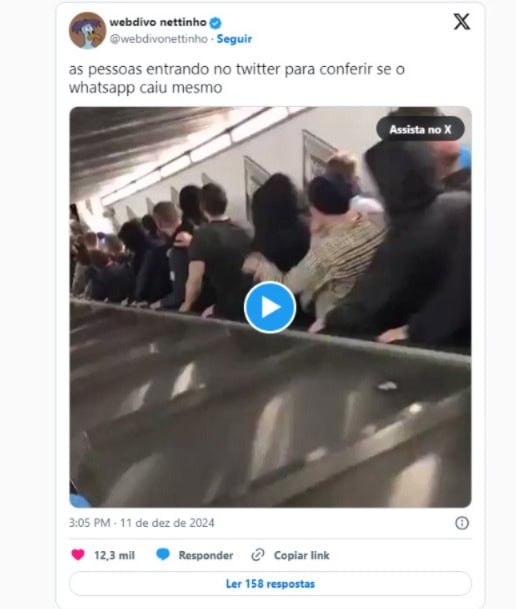This screenshot has width=516, height=609.
Task: Open the Assista no X button
Action: [420, 129]
